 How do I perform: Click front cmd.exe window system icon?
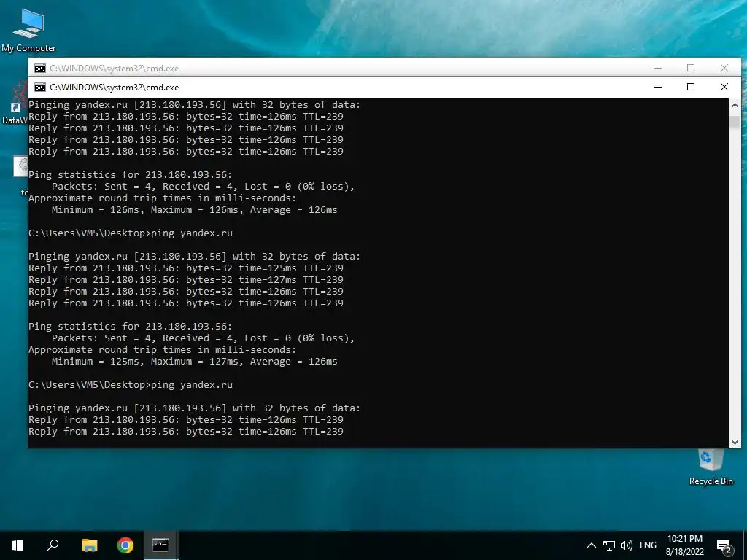pos(40,87)
